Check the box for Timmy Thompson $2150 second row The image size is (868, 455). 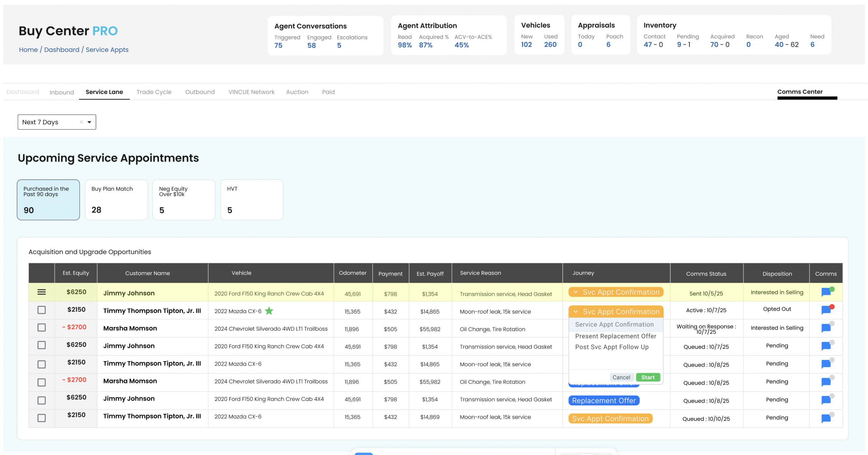(41, 310)
